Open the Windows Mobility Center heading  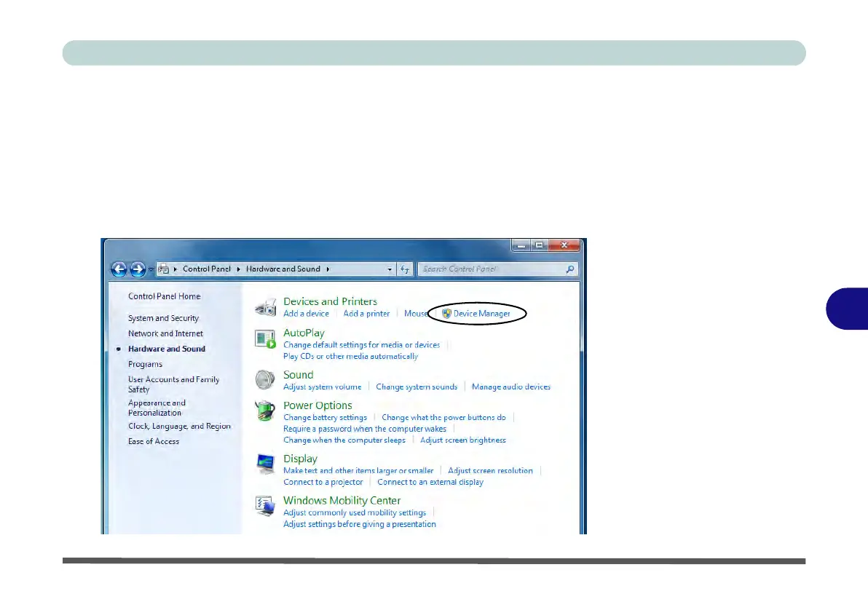[342, 500]
